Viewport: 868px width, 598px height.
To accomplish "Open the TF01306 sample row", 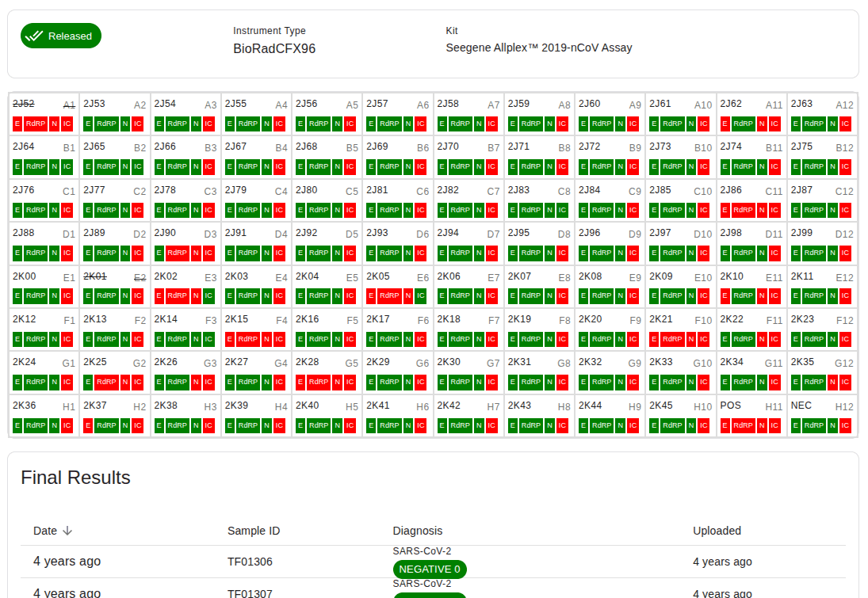I will (250, 562).
